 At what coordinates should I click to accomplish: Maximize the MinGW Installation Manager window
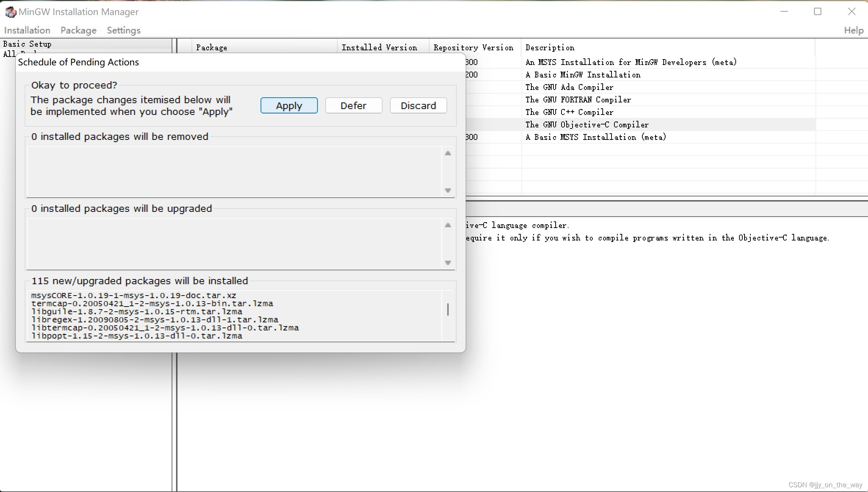817,12
